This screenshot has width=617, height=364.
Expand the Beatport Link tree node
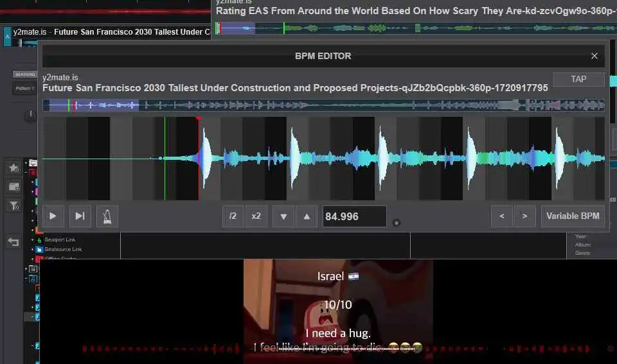coord(32,239)
